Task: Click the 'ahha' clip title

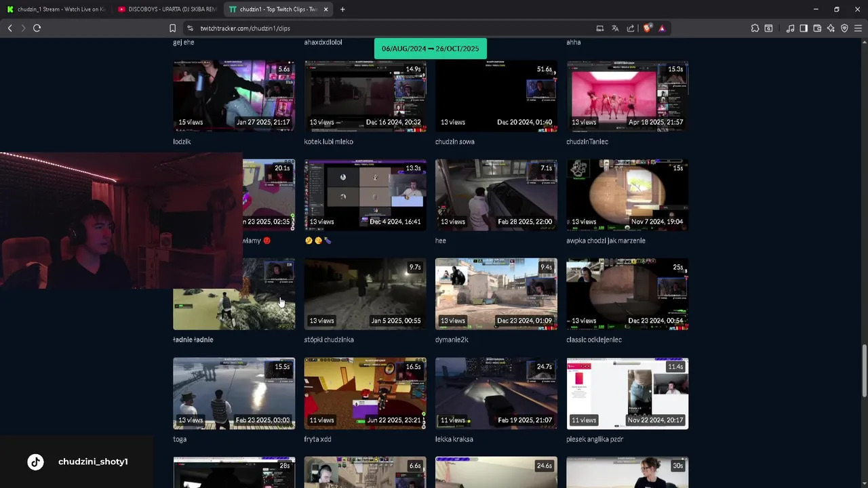Action: click(x=574, y=42)
